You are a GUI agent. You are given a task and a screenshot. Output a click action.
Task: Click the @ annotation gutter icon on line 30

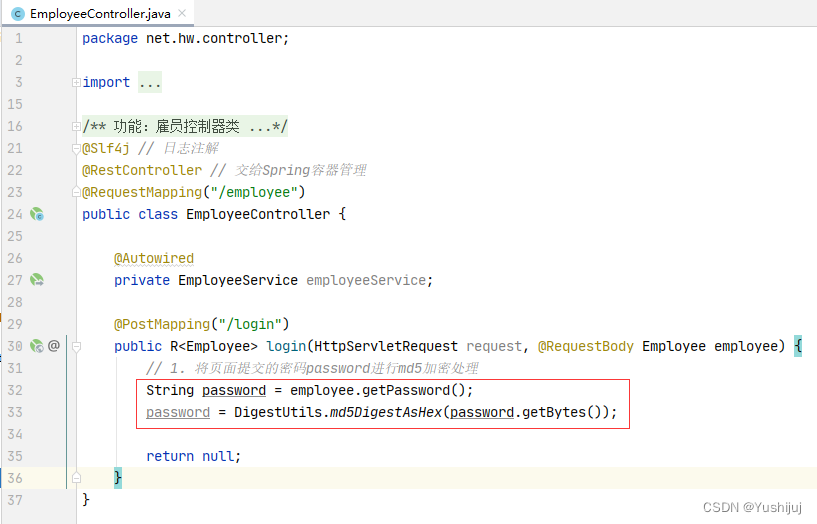54,345
